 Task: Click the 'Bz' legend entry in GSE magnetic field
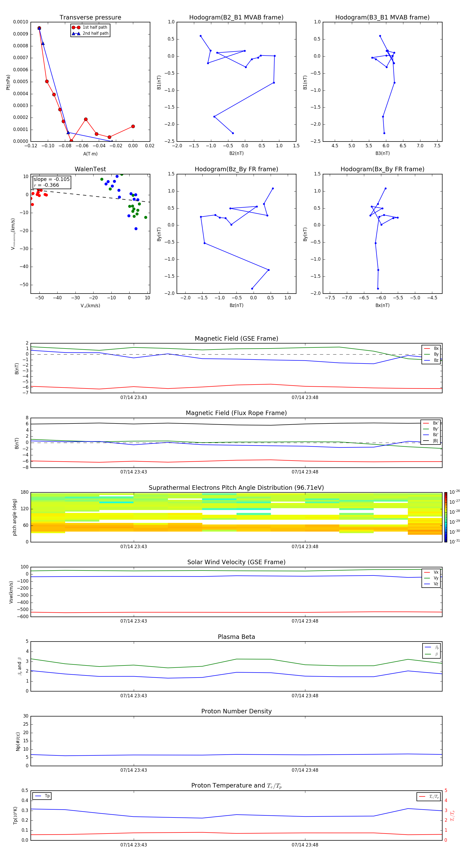(x=431, y=361)
